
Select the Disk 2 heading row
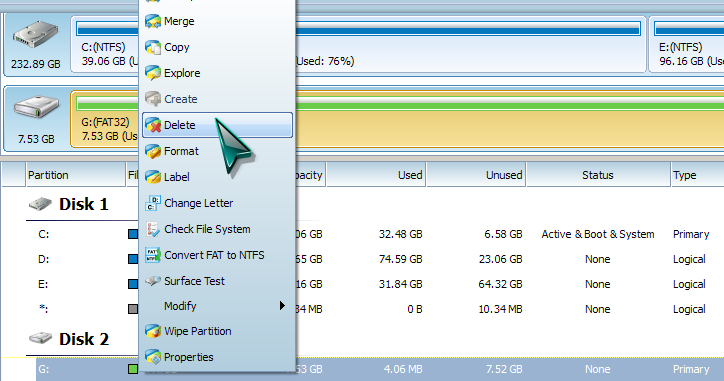point(83,339)
